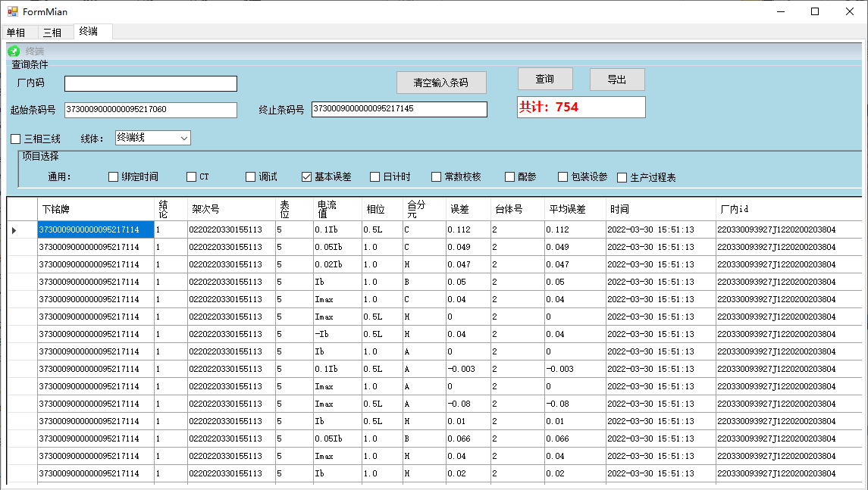Viewport: 868px width, 490px height.
Task: Click the FormMian app icon in title bar
Action: [x=12, y=11]
